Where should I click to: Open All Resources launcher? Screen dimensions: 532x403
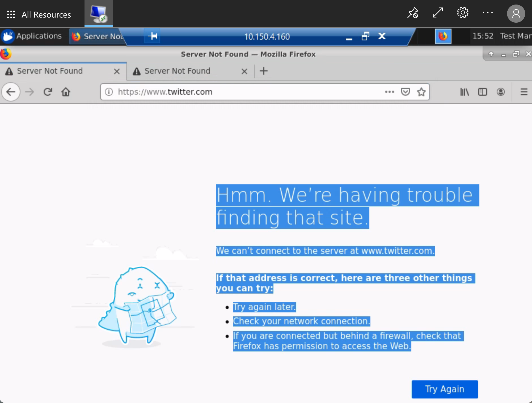(39, 14)
